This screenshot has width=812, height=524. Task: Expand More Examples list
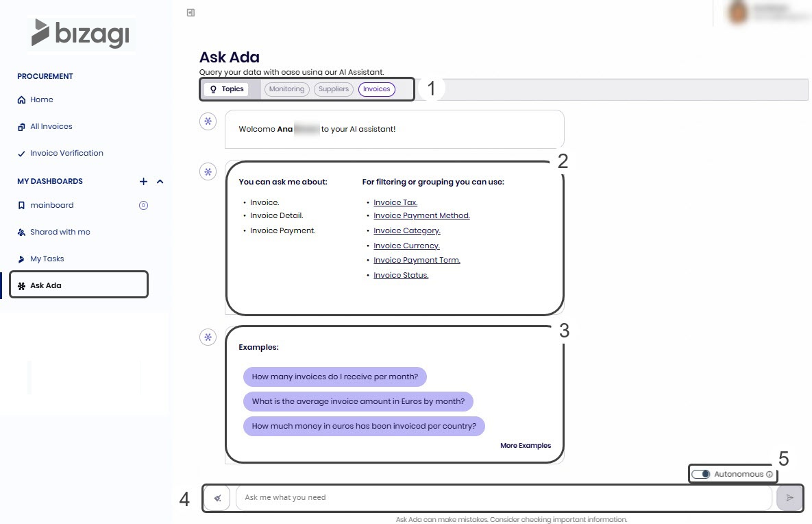(525, 446)
